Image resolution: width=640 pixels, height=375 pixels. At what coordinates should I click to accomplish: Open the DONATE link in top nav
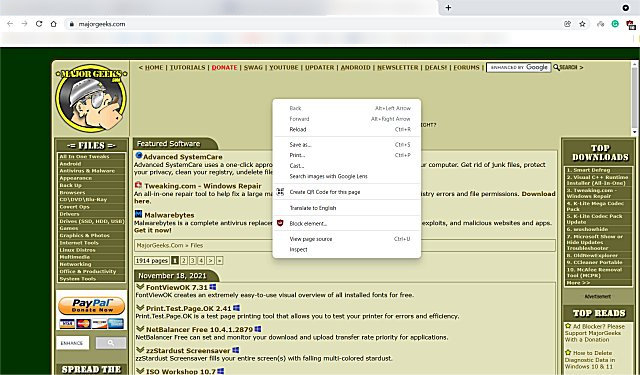pyautogui.click(x=224, y=67)
